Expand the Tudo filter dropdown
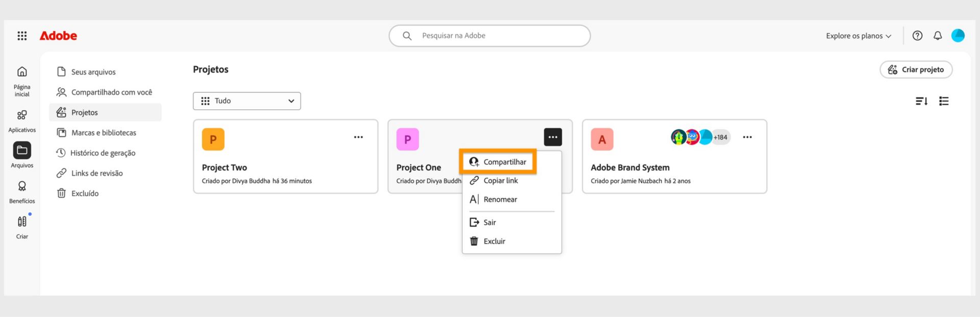This screenshot has height=317, width=980. 247,101
